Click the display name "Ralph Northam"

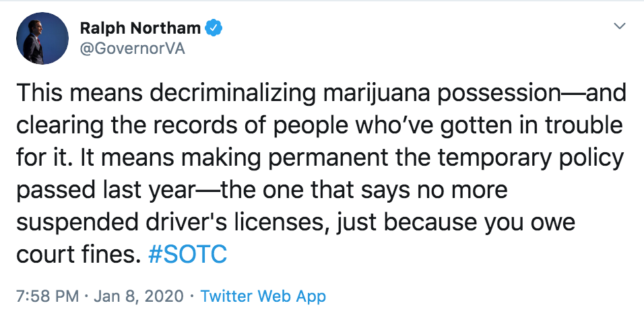(x=140, y=28)
